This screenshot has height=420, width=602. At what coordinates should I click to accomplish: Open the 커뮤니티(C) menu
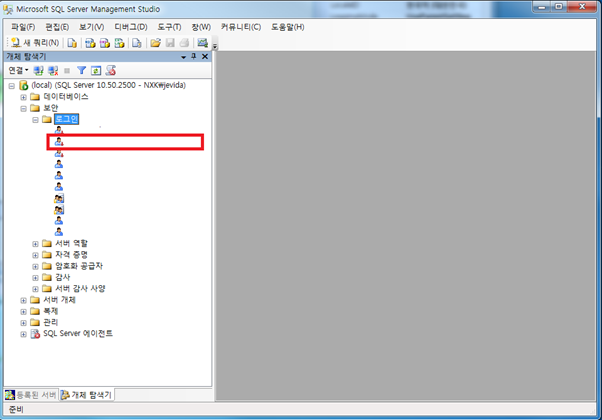coord(241,27)
